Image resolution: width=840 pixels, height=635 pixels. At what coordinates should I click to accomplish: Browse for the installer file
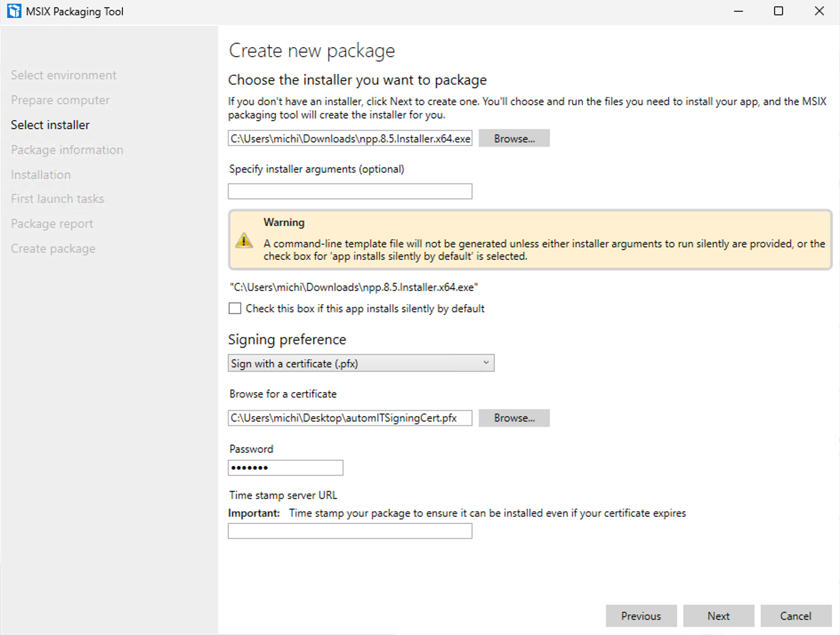coord(514,139)
